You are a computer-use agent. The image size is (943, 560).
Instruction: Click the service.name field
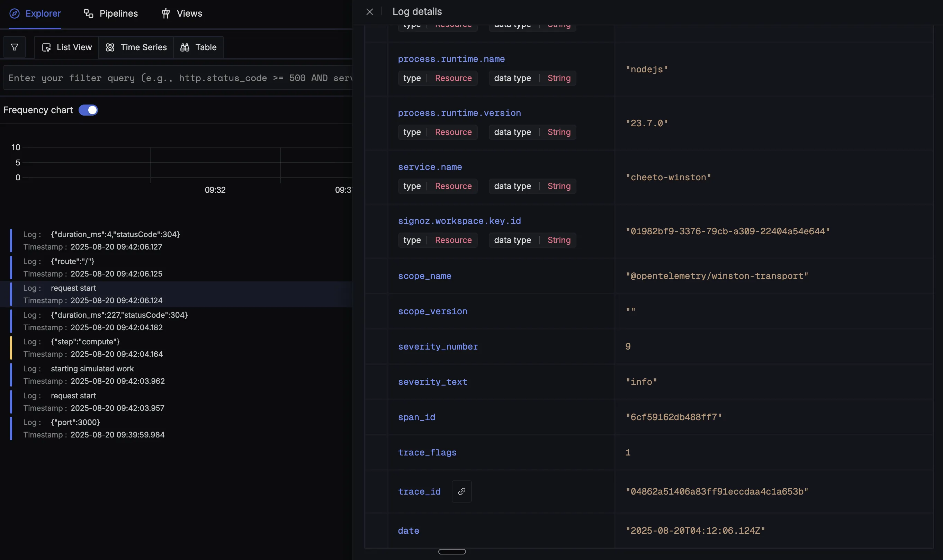pyautogui.click(x=430, y=167)
